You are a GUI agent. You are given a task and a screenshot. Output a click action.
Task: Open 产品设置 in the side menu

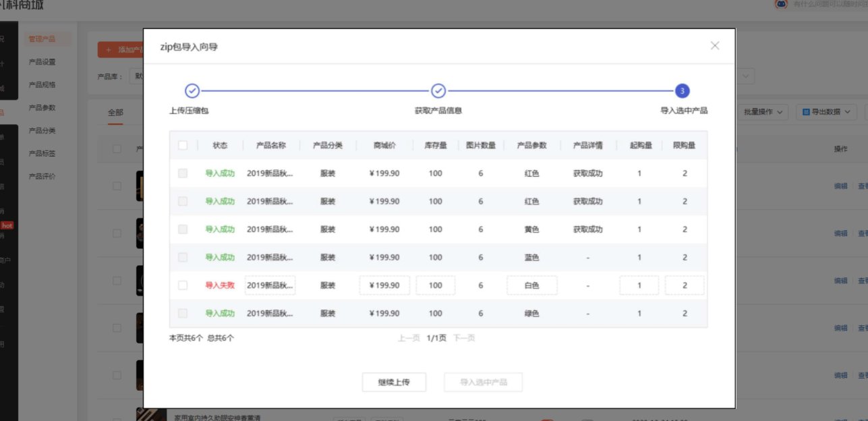coord(42,62)
